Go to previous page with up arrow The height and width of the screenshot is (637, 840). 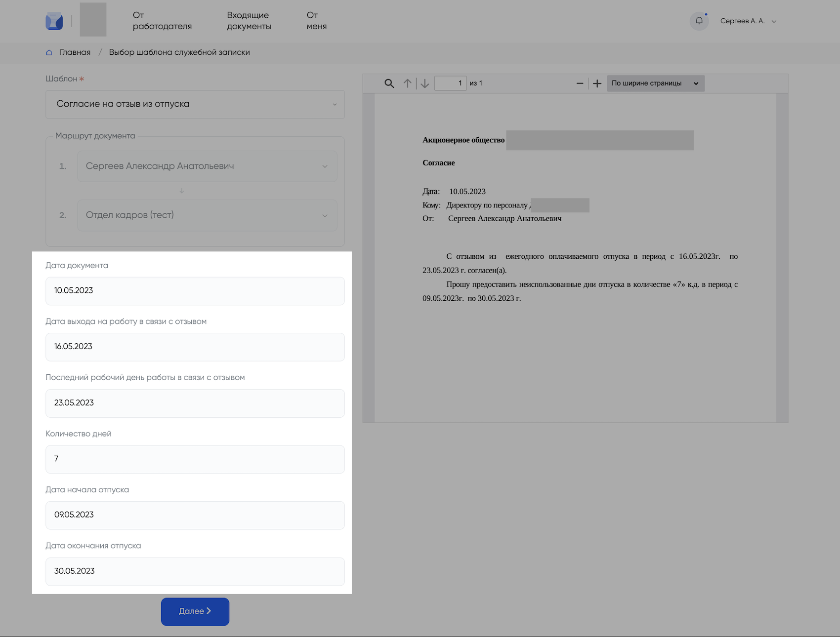click(407, 83)
